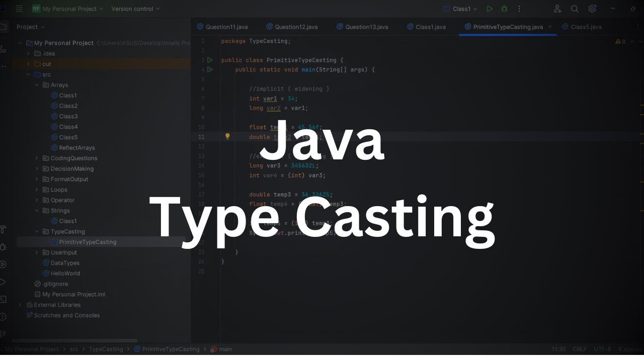Click TypeCasting in the breadcrumb bar
644x362 pixels.
click(x=106, y=349)
